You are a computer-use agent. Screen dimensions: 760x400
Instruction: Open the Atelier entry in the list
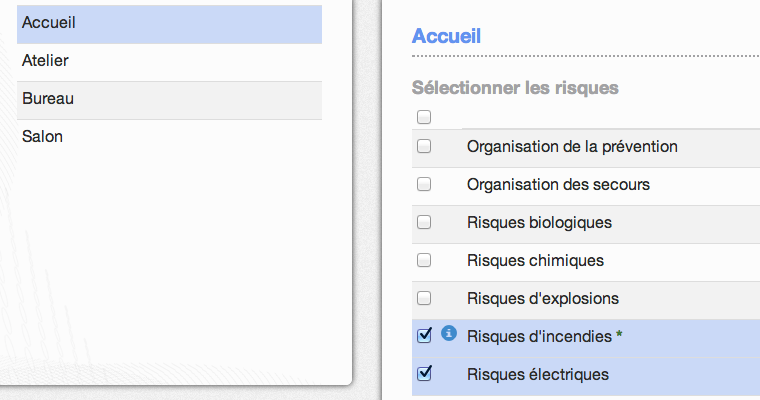169,62
